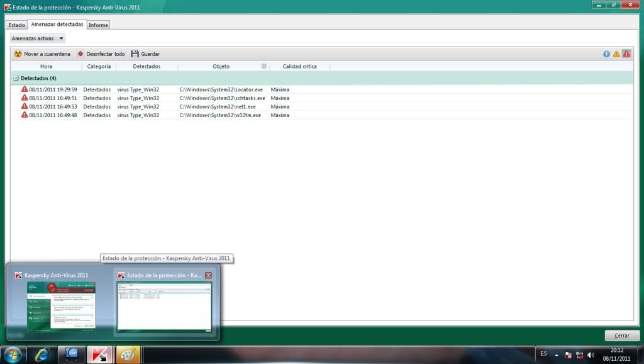644x364 pixels.
Task: Click the ES language indicator
Action: tap(543, 354)
